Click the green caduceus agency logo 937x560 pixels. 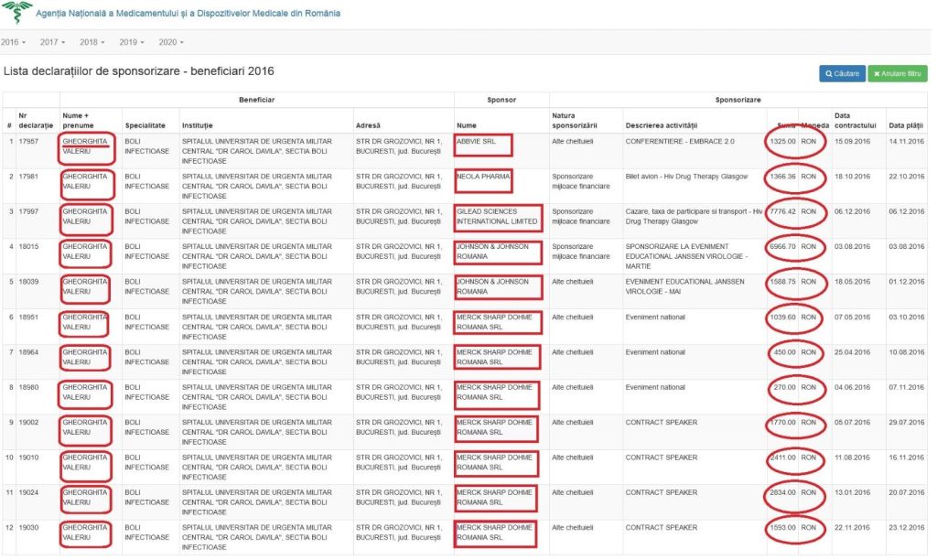[16, 12]
